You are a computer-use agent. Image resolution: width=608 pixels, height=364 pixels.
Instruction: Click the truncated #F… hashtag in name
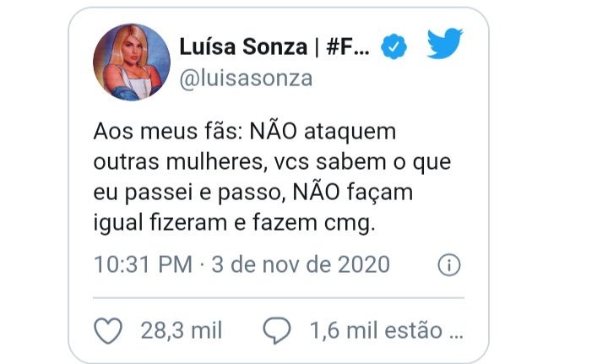(x=348, y=47)
